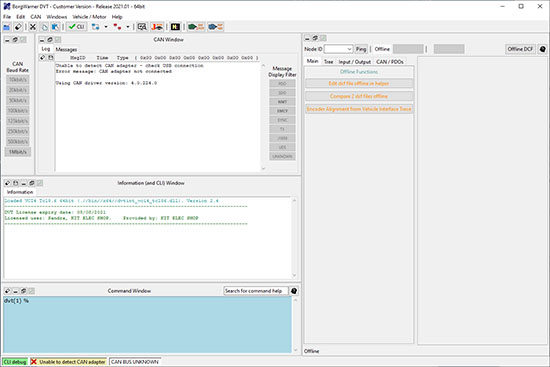The image size is (550, 367).
Task: Select 1Mbit/s CAN baud rate
Action: (18, 152)
